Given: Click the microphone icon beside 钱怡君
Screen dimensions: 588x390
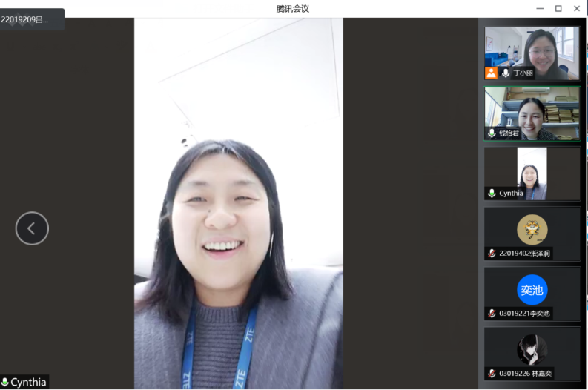Looking at the screenshot, I should [x=491, y=133].
